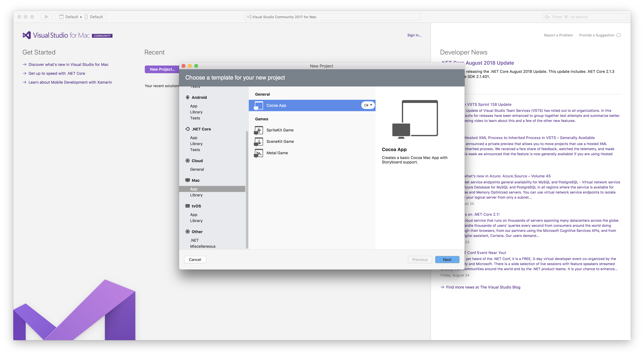Select Library under the Mac category
This screenshot has height=356, width=644.
click(x=196, y=195)
